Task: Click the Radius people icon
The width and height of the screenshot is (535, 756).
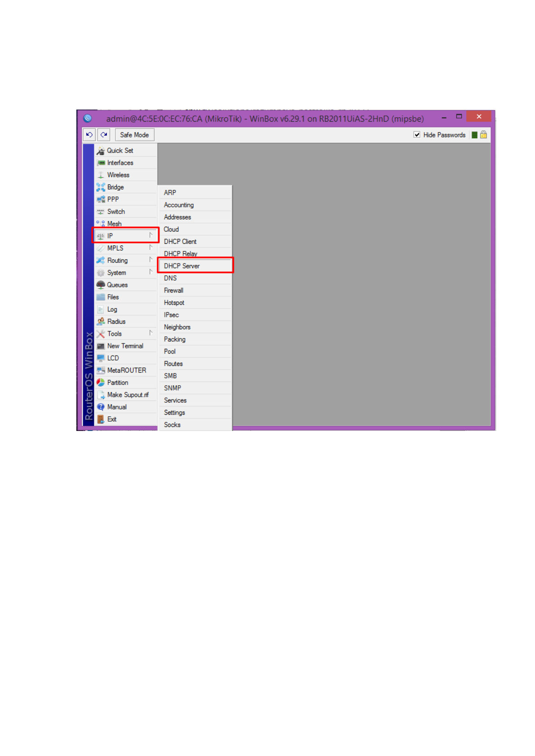Action: (101, 321)
